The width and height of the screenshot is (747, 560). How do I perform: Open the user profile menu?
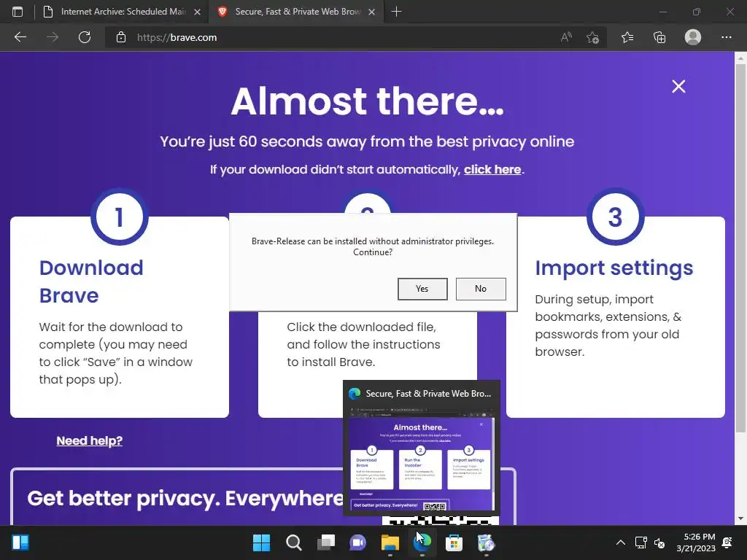(693, 37)
